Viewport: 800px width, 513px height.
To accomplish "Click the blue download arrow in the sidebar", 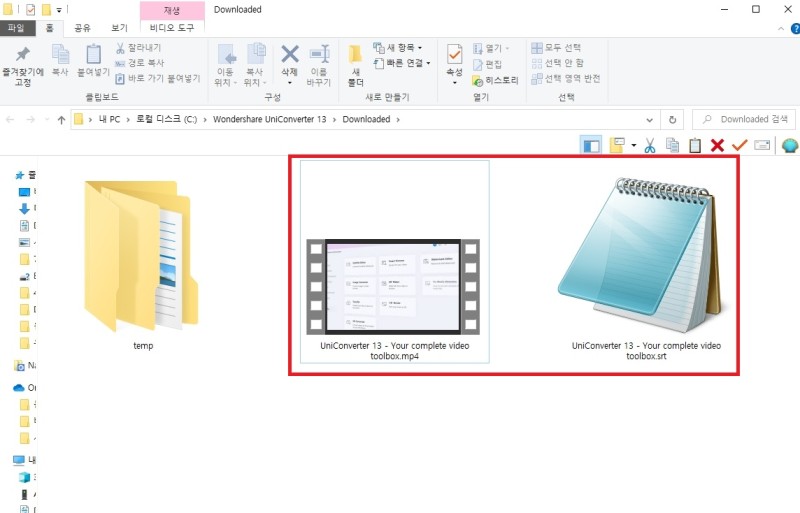I will point(24,208).
